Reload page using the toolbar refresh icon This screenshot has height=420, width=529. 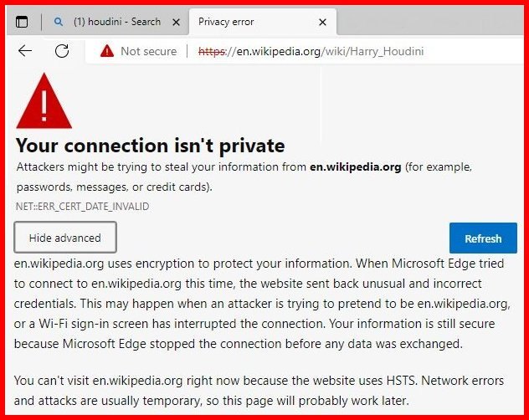point(61,51)
